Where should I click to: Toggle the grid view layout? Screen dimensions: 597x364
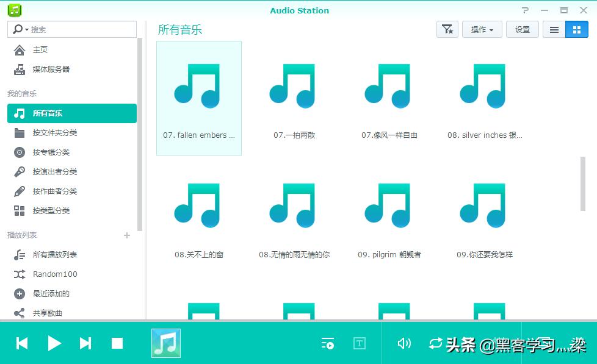tap(576, 29)
